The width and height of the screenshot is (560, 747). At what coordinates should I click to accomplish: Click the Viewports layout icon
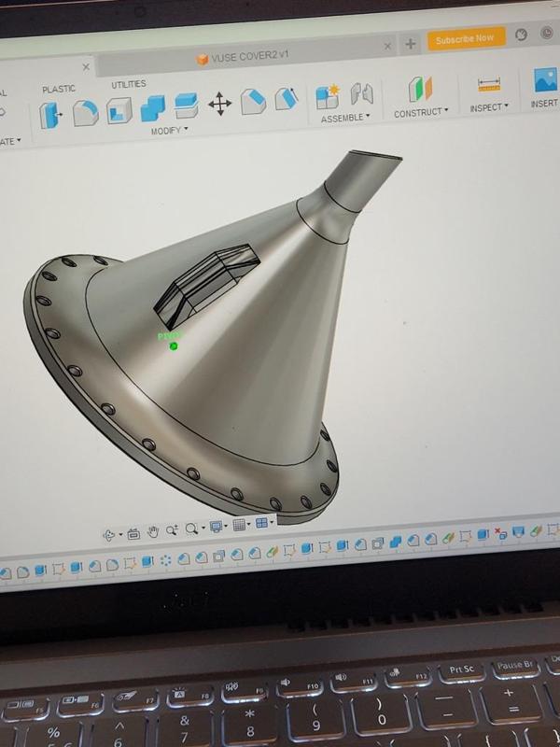point(261,523)
